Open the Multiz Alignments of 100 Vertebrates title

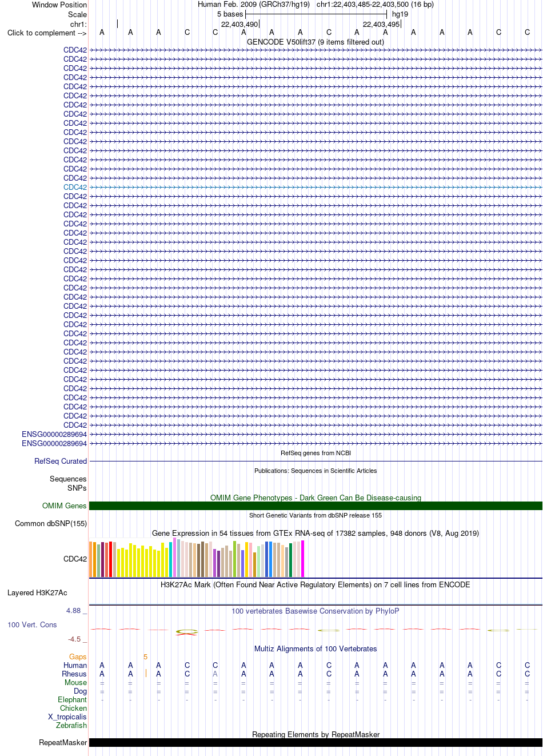coord(316,648)
